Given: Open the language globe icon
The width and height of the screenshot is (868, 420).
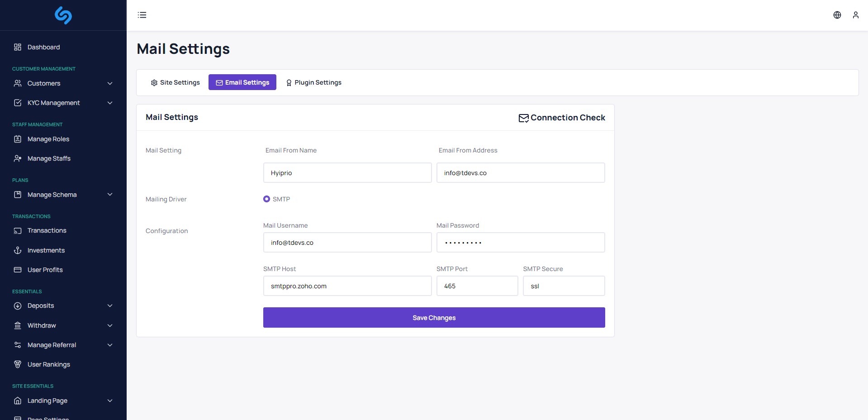Looking at the screenshot, I should point(837,15).
